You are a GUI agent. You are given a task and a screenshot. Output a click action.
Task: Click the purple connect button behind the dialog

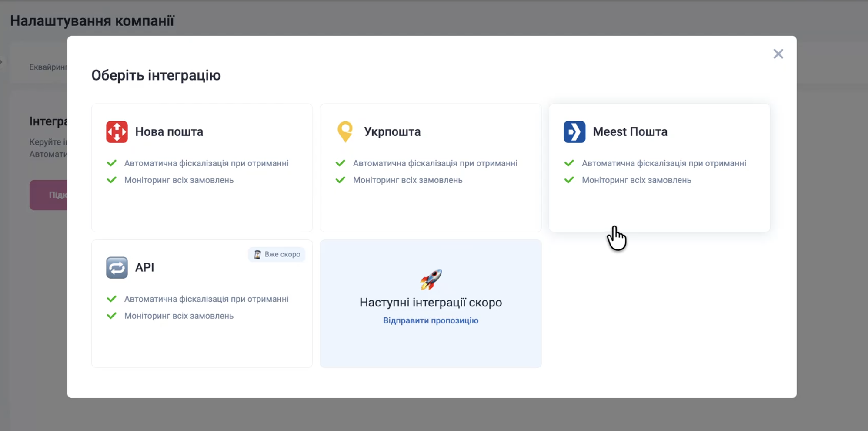48,195
